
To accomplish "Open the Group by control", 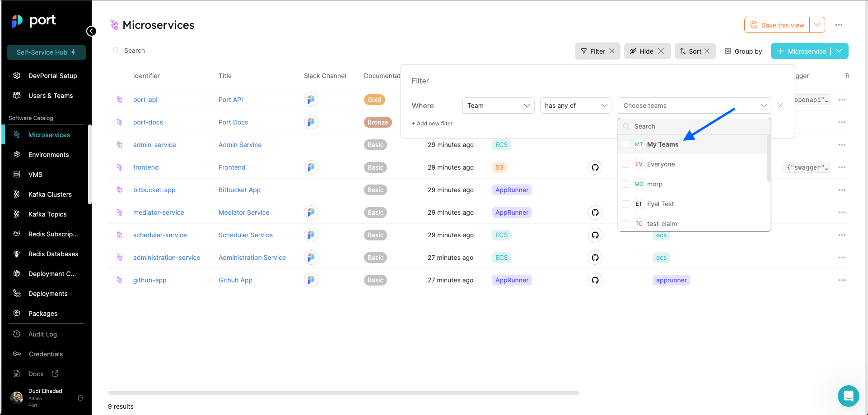I will (x=743, y=51).
